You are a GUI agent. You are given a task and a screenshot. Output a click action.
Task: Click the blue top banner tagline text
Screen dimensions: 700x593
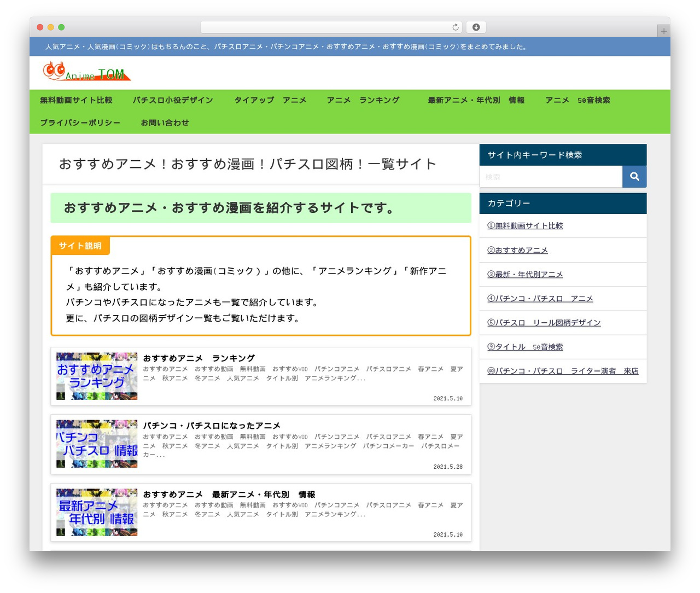point(287,46)
